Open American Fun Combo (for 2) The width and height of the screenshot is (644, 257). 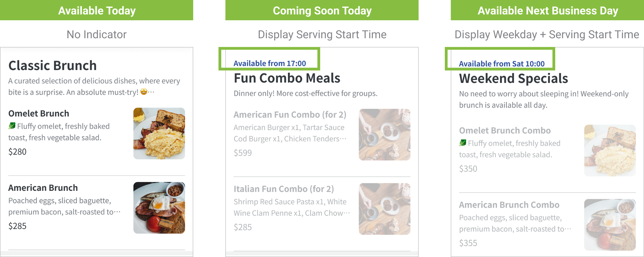tap(290, 115)
